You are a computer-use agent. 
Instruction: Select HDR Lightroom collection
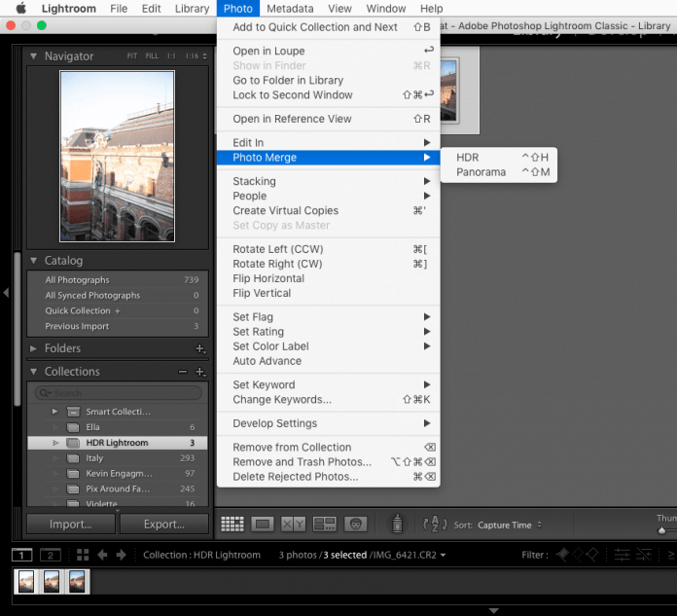click(x=118, y=443)
